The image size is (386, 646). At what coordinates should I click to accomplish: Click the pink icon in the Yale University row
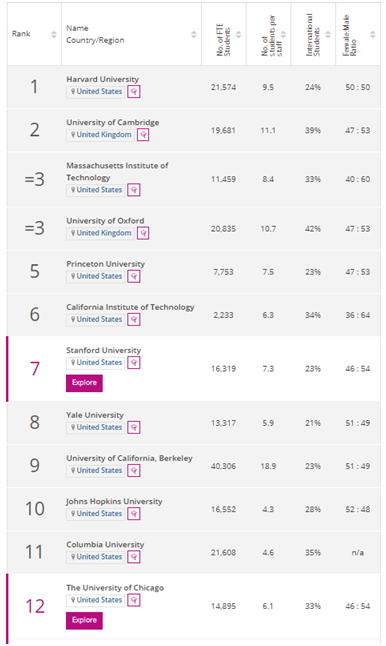tap(134, 428)
